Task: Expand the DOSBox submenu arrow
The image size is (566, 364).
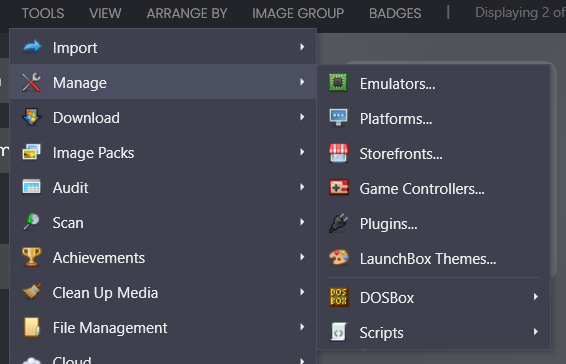Action: (x=536, y=297)
